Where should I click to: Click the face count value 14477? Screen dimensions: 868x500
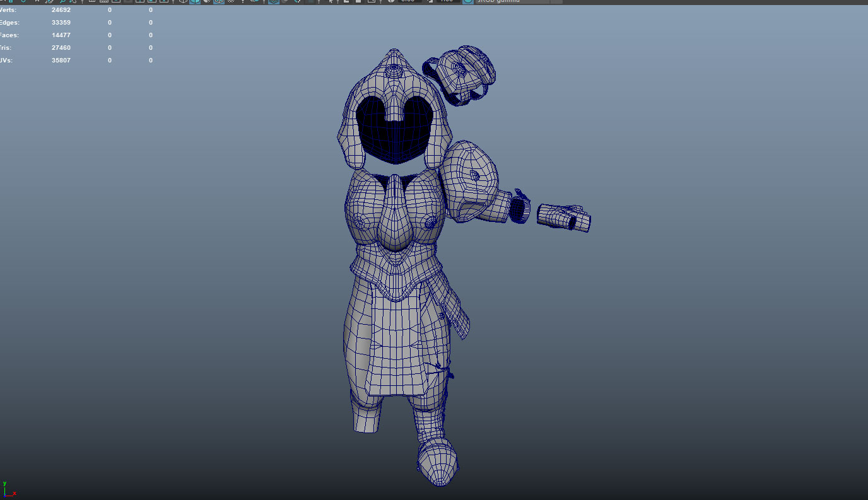(x=61, y=35)
